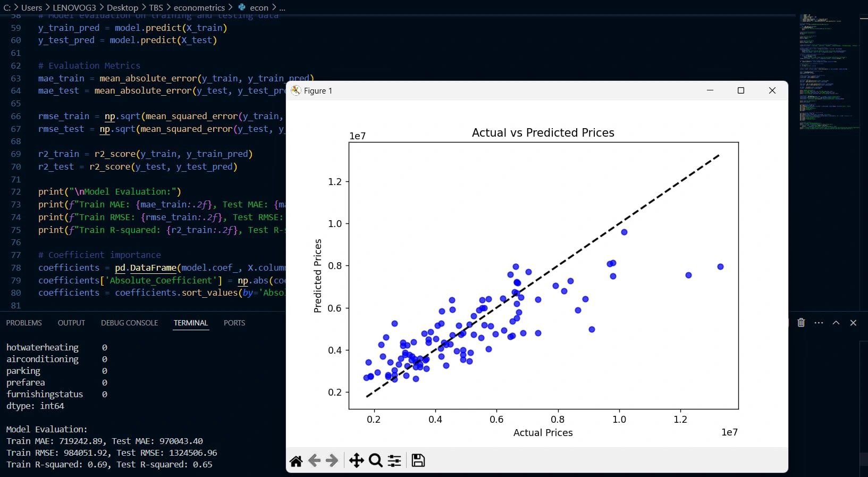Viewport: 868px width, 477px height.
Task: Open the econ file breadcrumb item
Action: click(259, 7)
